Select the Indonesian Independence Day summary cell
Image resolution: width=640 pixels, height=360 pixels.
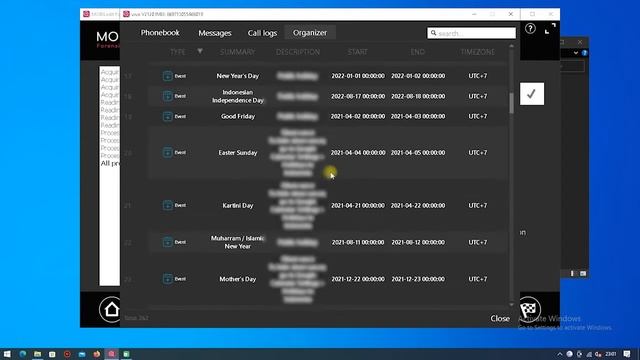[x=238, y=96]
